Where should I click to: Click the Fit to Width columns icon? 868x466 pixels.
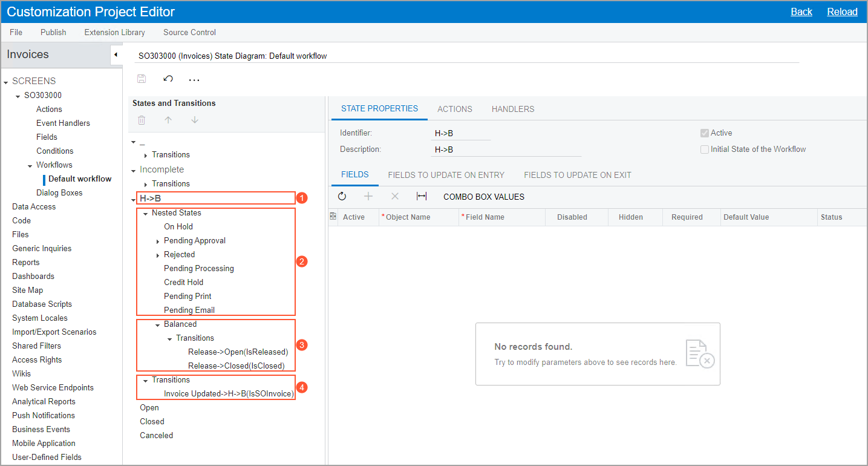click(422, 197)
